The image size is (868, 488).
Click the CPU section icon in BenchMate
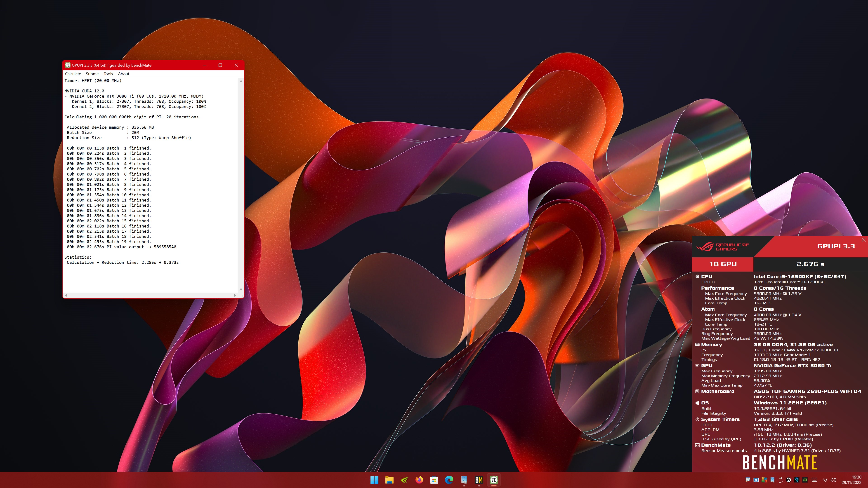(697, 277)
